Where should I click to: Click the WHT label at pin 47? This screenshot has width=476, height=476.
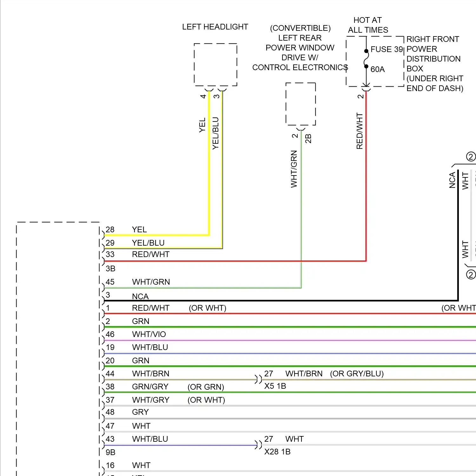pyautogui.click(x=141, y=426)
